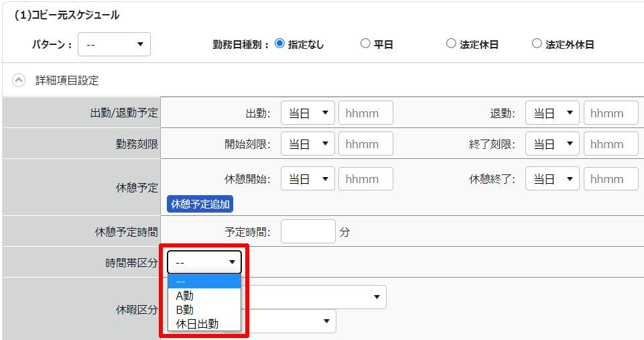Viewport: 644px width, 340px height.
Task: Open the 出勤 day dropdown
Action: tap(308, 113)
